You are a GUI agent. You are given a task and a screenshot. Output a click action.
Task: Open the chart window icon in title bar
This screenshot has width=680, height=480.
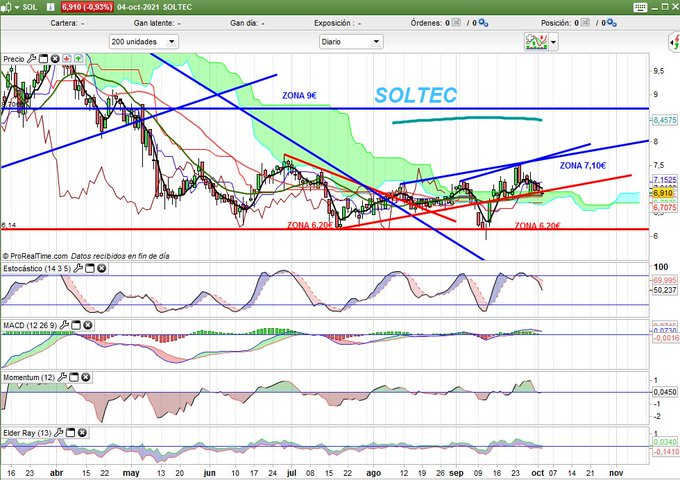pyautogui.click(x=6, y=7)
